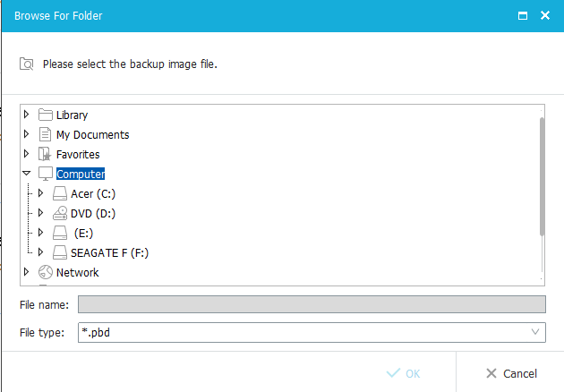Click the Library folder icon

pyautogui.click(x=46, y=115)
